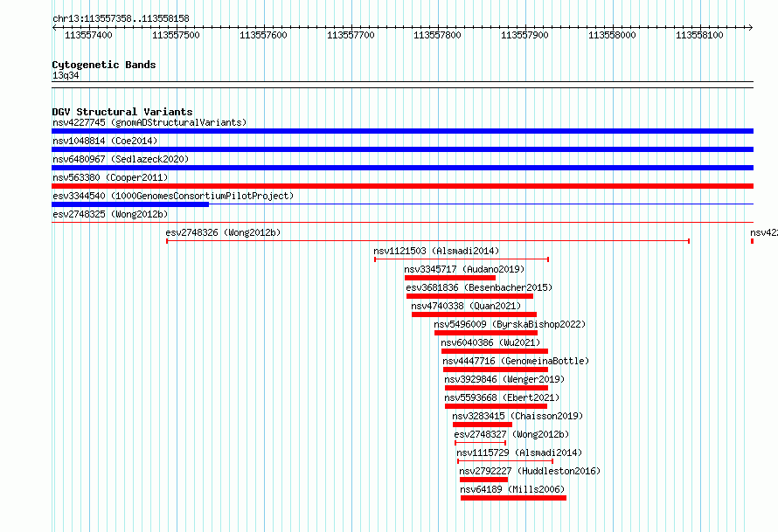The height and width of the screenshot is (532, 778).
Task: Select the red bar under esv3681836
Action: (x=470, y=296)
